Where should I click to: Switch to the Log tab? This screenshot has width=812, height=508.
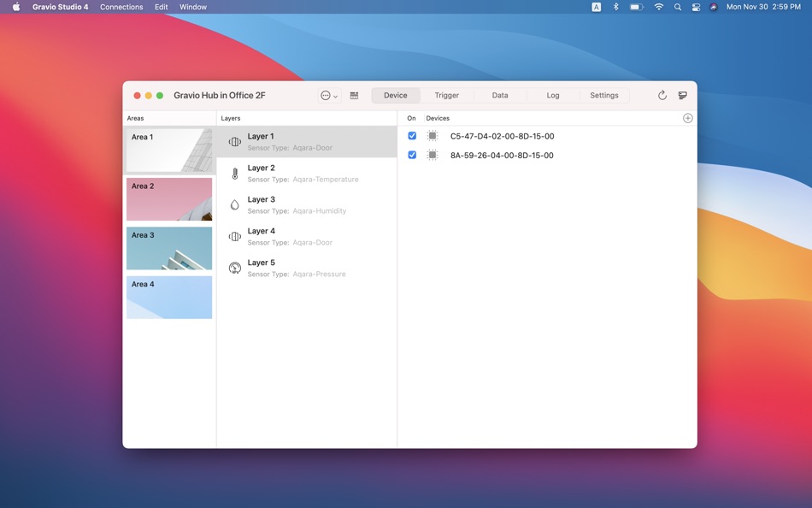(552, 96)
